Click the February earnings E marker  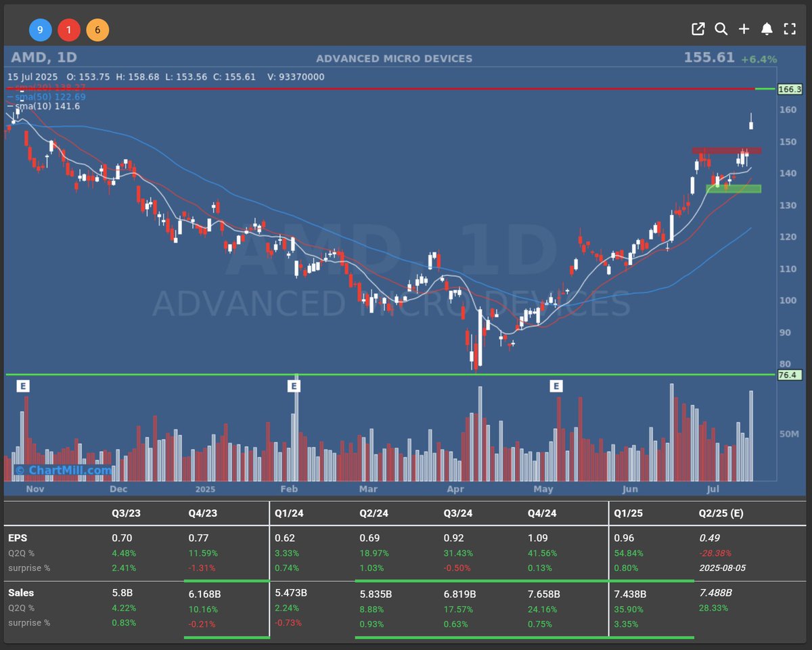click(294, 386)
